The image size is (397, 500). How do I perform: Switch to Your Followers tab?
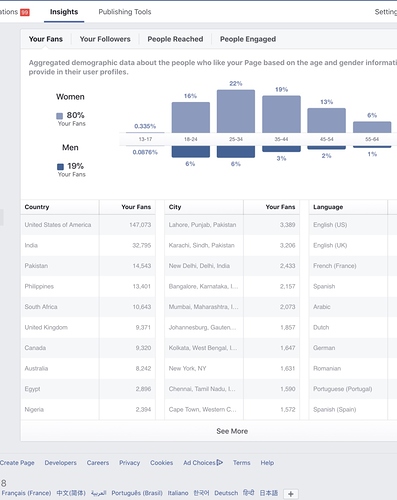coord(105,39)
